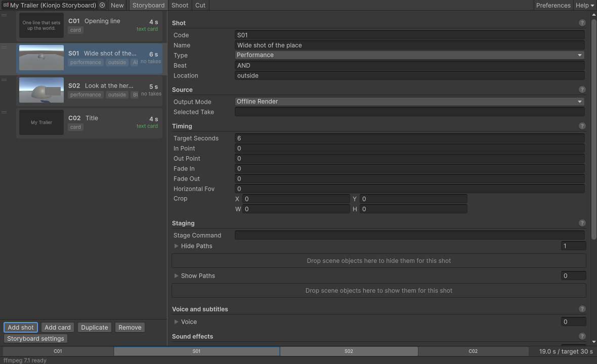
Task: Click the storyboard asset picker circle icon
Action: (102, 5)
